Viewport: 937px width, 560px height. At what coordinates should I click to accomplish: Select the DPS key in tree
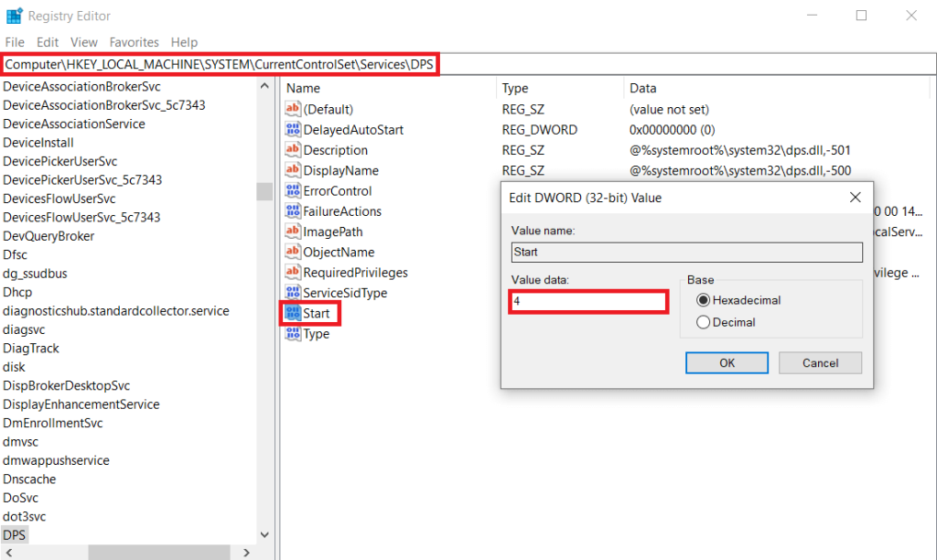(15, 535)
